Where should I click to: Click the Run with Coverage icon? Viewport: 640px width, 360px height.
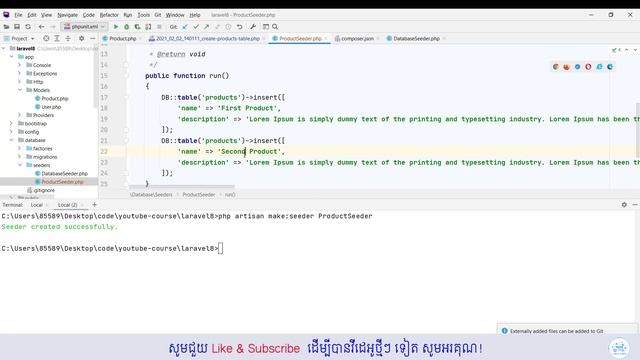pyautogui.click(x=138, y=27)
